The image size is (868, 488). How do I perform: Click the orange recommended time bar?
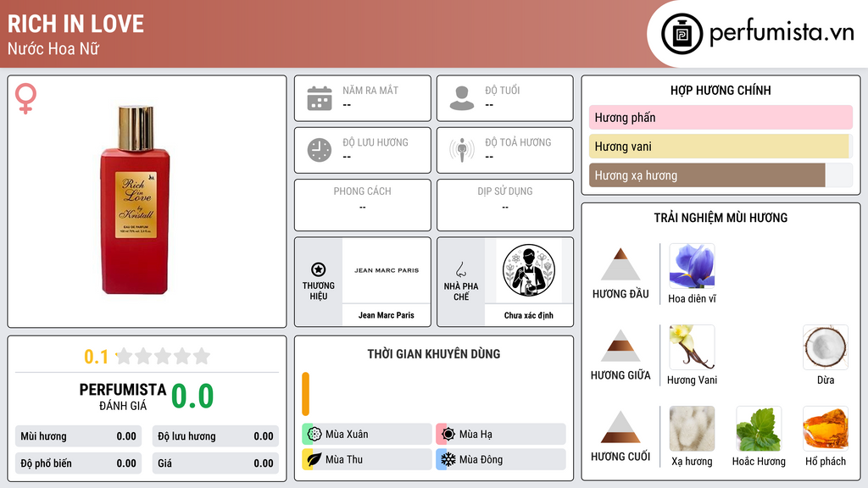(305, 394)
